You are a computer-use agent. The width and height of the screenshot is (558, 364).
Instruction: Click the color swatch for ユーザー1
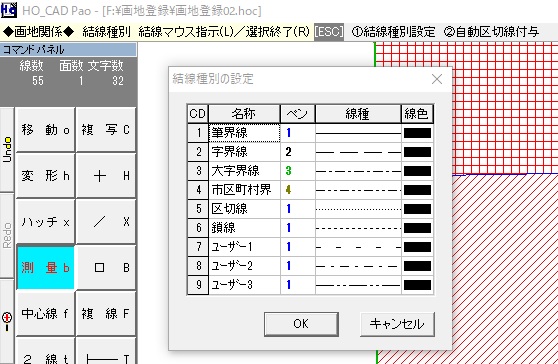tap(417, 247)
